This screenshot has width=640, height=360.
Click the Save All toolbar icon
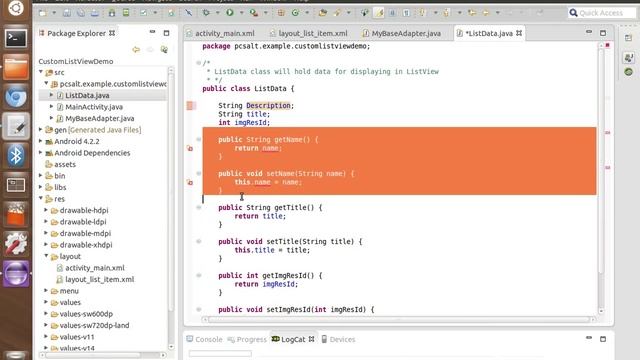point(81,13)
